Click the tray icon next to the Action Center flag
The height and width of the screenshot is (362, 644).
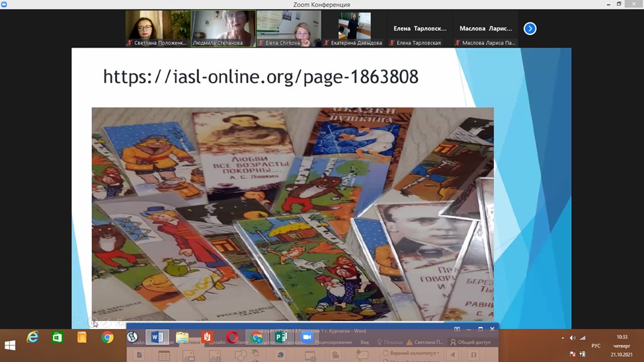tap(583, 354)
